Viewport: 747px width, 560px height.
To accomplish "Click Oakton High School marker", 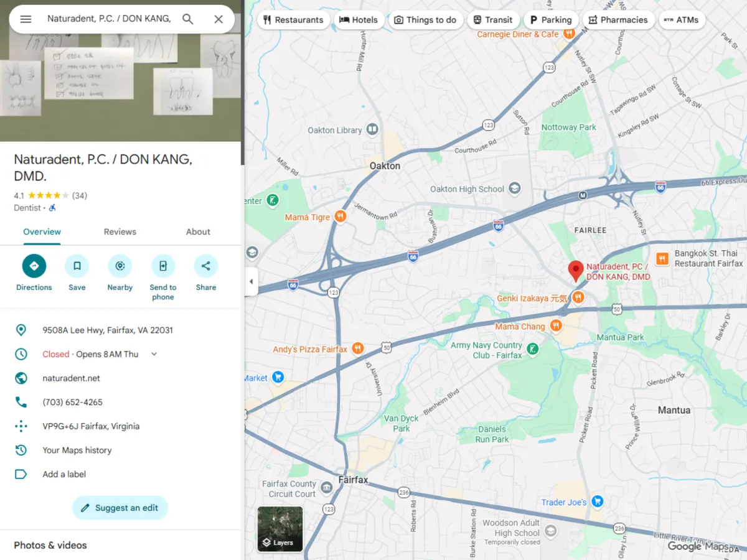I will [514, 188].
